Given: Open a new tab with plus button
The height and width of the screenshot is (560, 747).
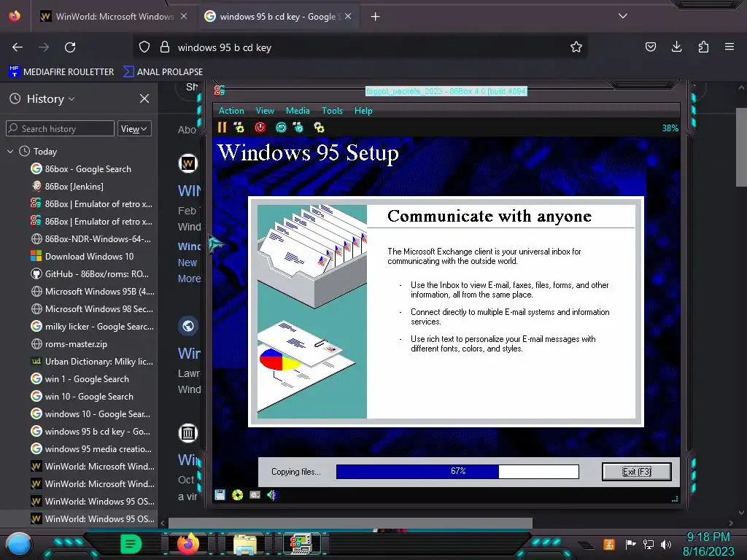Looking at the screenshot, I should pos(376,17).
